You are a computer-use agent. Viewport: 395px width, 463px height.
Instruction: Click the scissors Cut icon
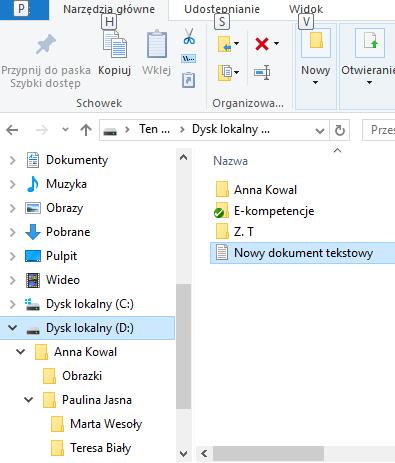tap(189, 37)
